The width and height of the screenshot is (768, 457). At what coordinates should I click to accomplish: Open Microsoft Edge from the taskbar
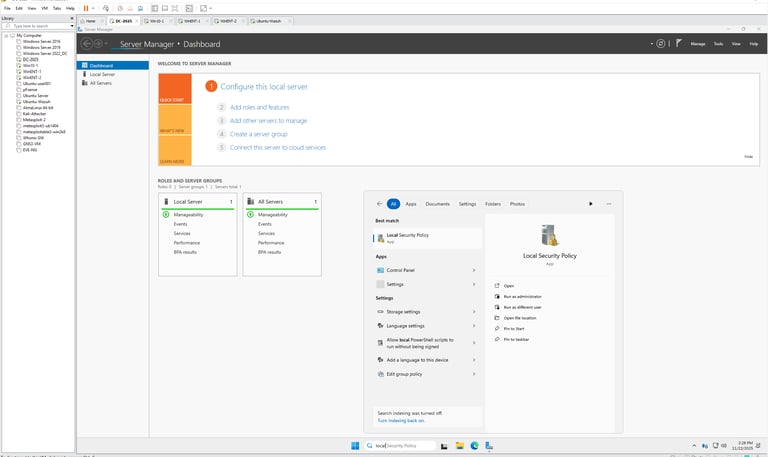[x=474, y=445]
